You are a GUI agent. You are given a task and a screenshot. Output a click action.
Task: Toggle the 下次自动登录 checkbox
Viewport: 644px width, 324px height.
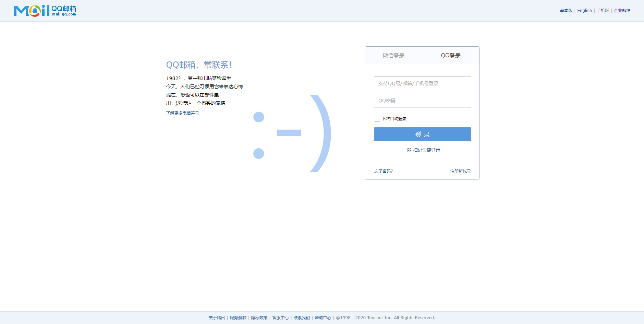tap(377, 119)
